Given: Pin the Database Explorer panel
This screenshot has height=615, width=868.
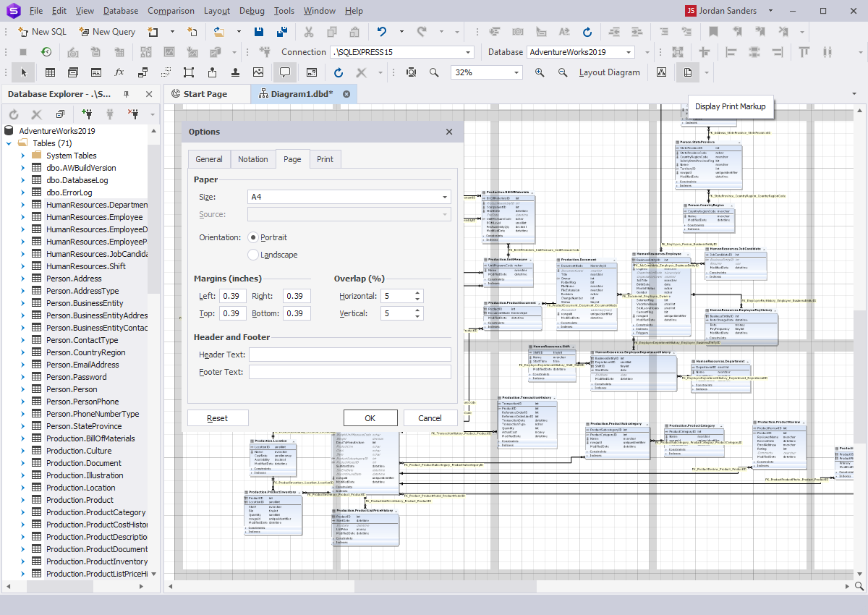Looking at the screenshot, I should pyautogui.click(x=127, y=94).
